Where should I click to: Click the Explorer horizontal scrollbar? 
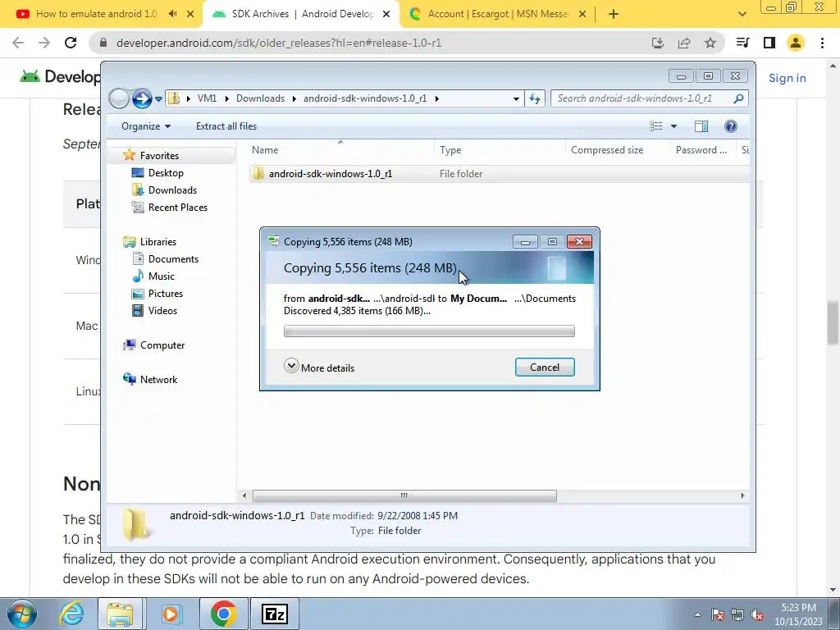[404, 495]
